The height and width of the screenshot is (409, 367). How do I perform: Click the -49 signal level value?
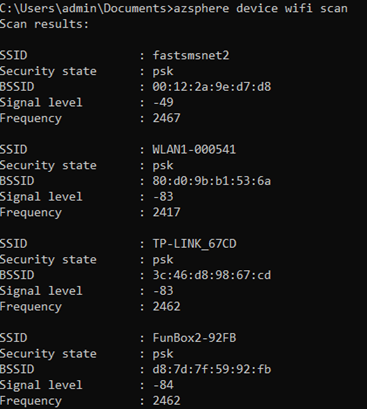click(x=163, y=102)
